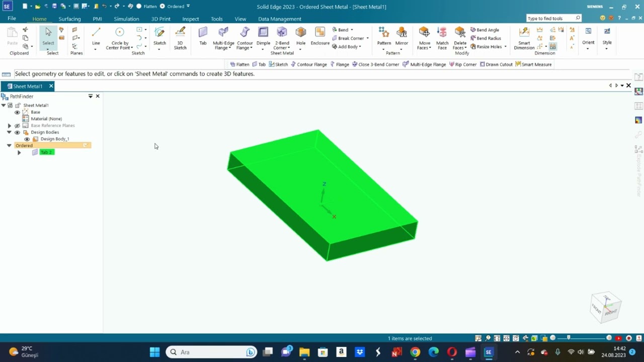644x362 pixels.
Task: Click Flatten in the command bar
Action: coord(239,64)
